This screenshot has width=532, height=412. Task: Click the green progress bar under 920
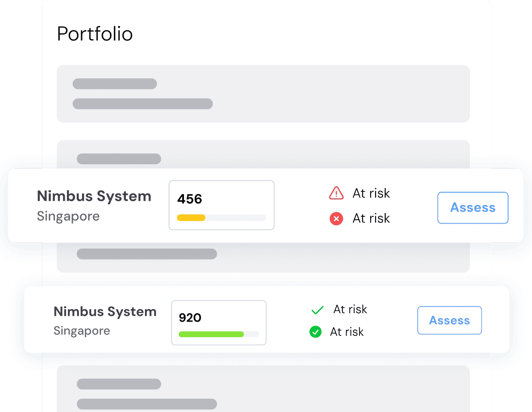pos(211,334)
